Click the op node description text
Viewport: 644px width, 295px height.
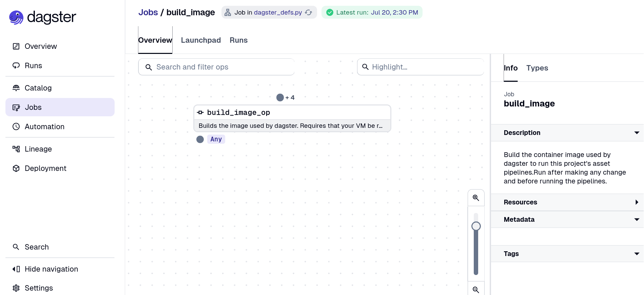(291, 126)
